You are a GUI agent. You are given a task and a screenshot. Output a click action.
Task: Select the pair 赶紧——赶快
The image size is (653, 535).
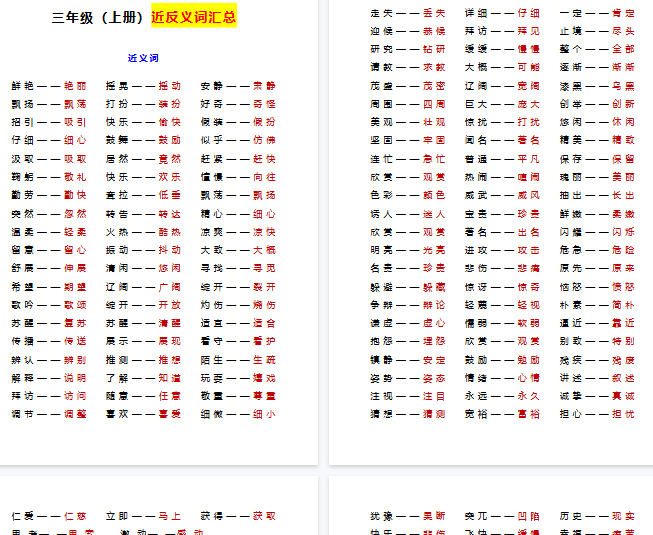[238, 159]
